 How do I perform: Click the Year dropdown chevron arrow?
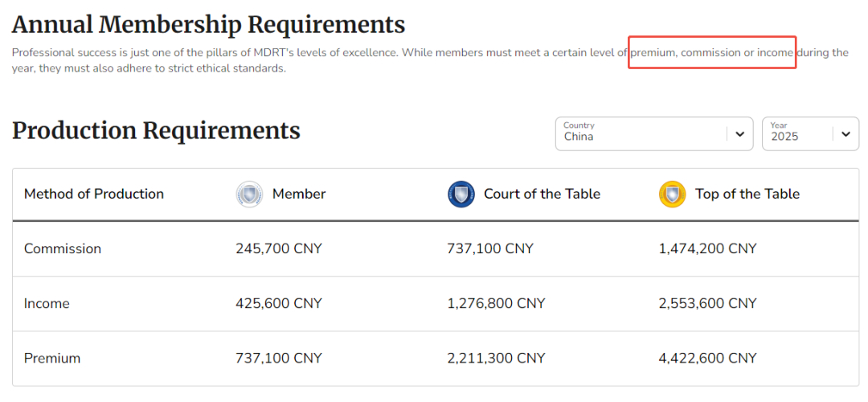click(845, 134)
